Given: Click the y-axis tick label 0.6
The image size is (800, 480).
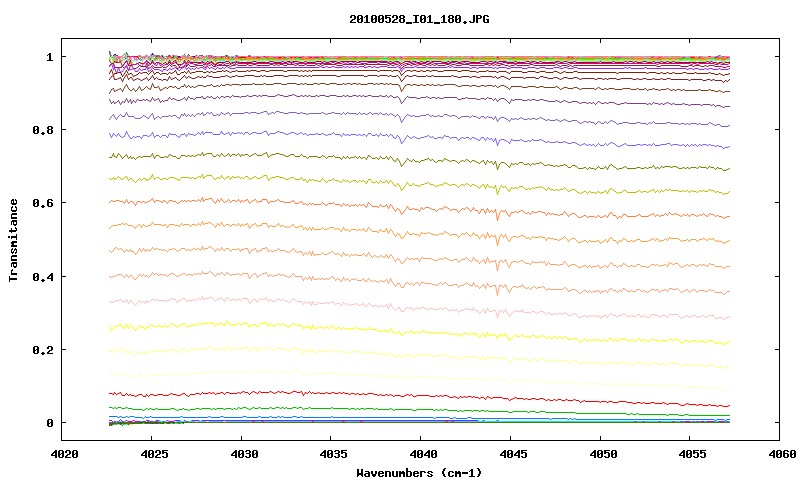Looking at the screenshot, I should point(43,204).
